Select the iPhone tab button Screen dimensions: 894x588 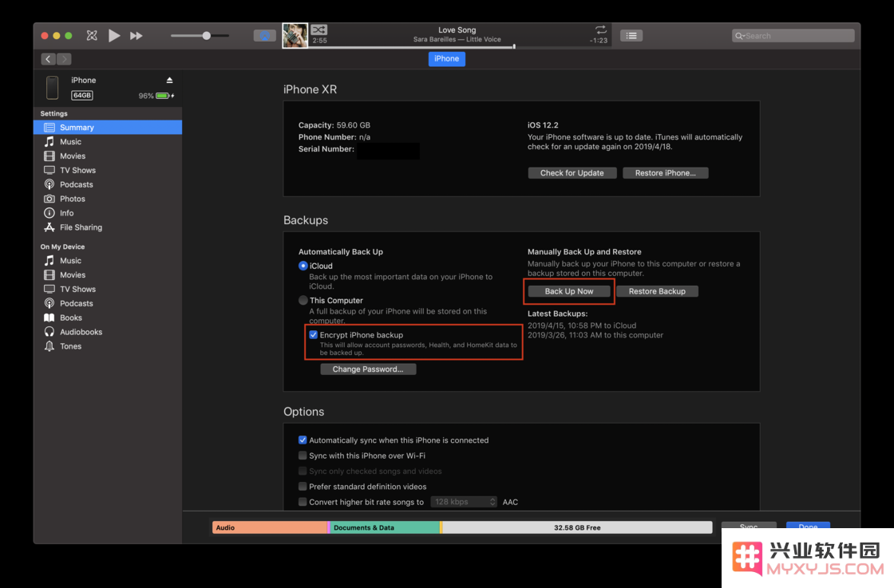pos(446,59)
